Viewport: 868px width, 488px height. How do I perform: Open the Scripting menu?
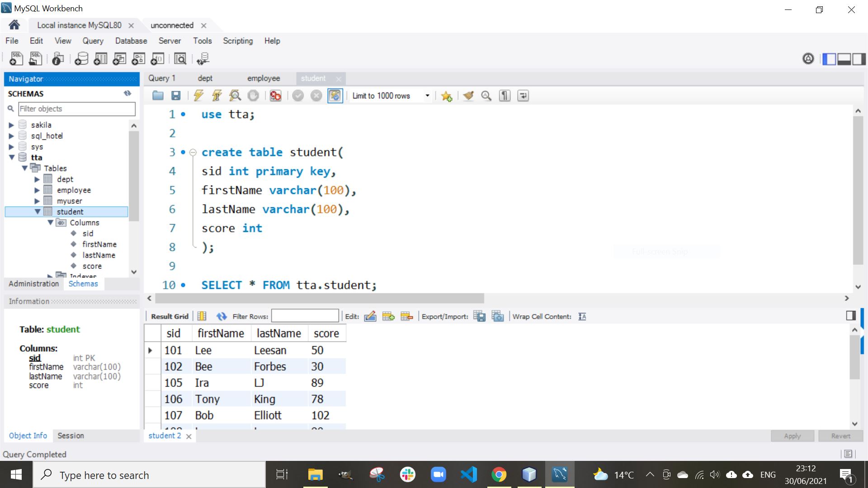pyautogui.click(x=237, y=41)
